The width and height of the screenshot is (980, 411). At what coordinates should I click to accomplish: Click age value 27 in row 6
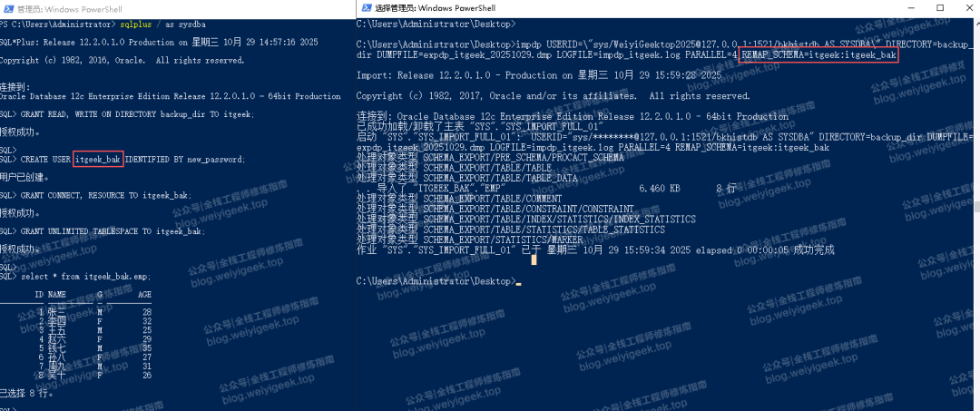[147, 357]
